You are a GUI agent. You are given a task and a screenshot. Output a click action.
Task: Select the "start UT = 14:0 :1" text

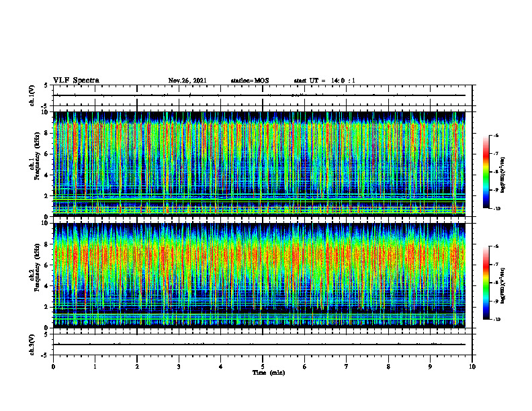[x=324, y=81]
